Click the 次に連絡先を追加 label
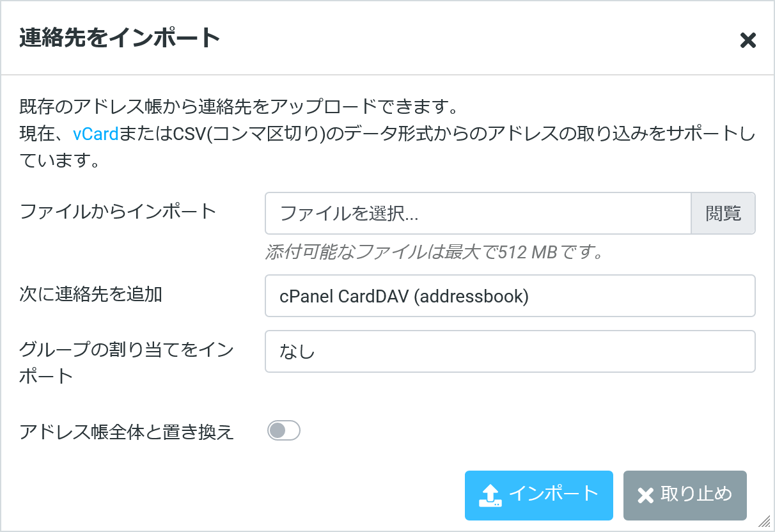Image resolution: width=775 pixels, height=532 pixels. point(91,294)
